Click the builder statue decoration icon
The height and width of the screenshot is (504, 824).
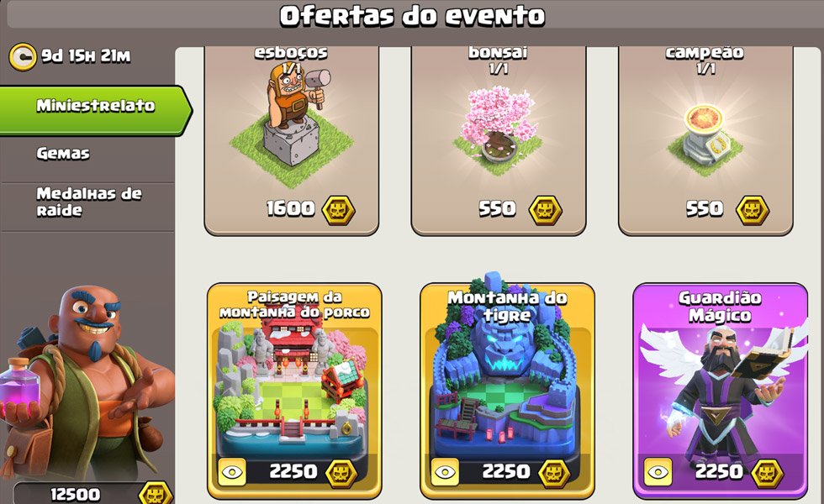pyautogui.click(x=293, y=124)
